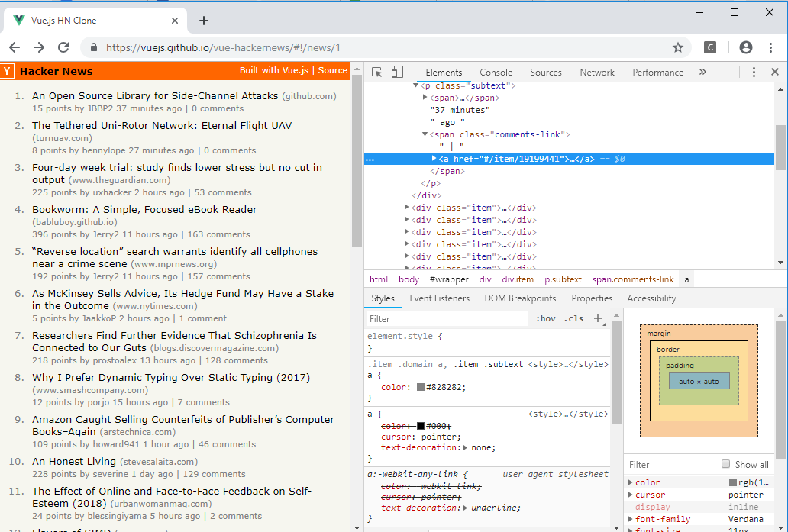The width and height of the screenshot is (788, 532).
Task: Click the #000 color swatch
Action: click(x=421, y=426)
